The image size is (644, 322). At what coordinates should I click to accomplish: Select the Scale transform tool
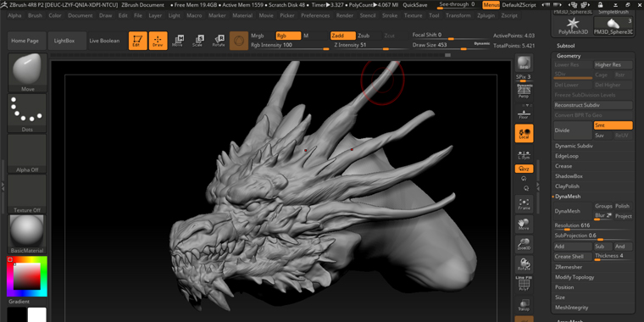point(198,41)
